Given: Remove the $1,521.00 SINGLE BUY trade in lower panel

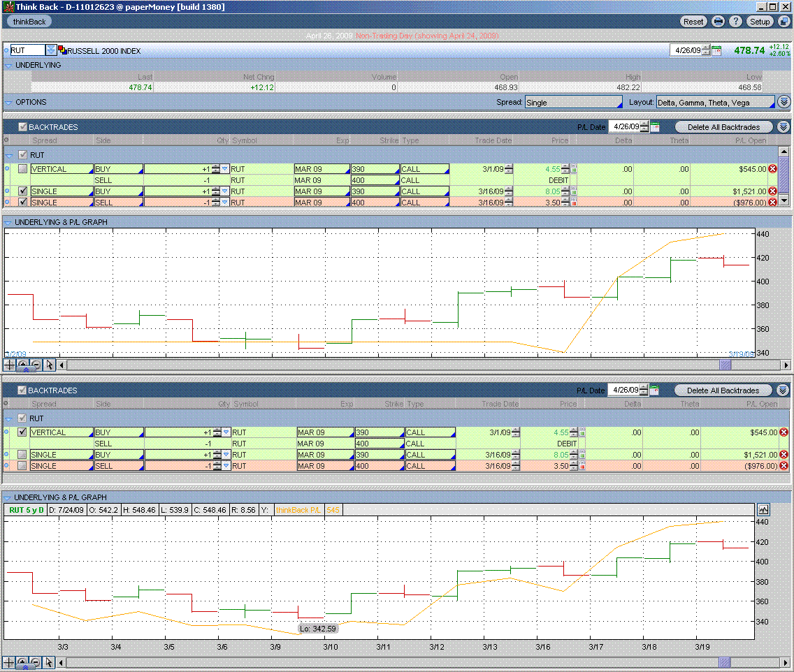Looking at the screenshot, I should [784, 455].
